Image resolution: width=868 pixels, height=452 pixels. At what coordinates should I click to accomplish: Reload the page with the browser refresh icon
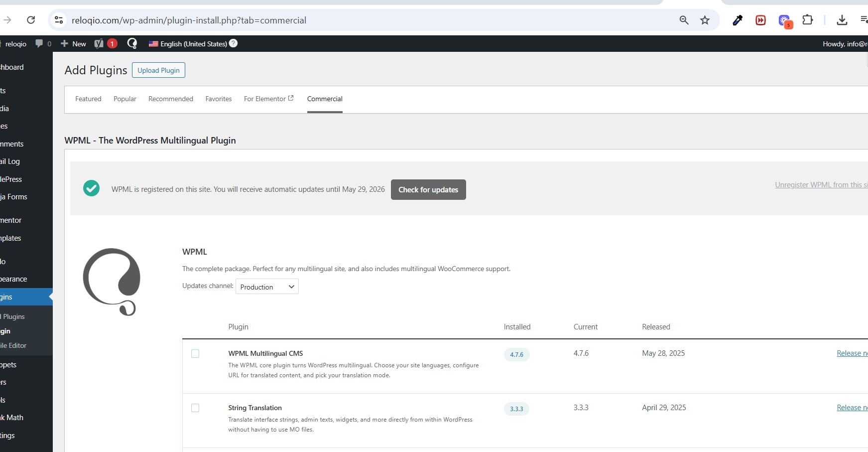[31, 20]
